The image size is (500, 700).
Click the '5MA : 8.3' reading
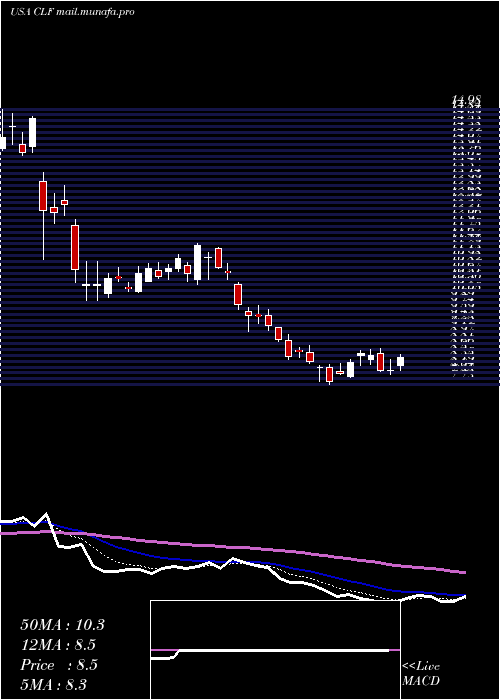[x=54, y=684]
